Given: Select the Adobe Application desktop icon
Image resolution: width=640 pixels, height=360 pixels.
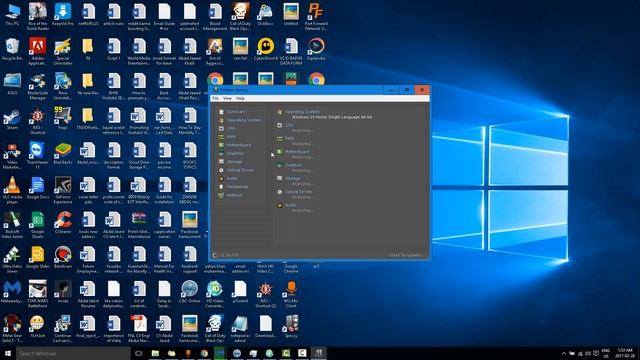Looking at the screenshot, I should (x=38, y=51).
